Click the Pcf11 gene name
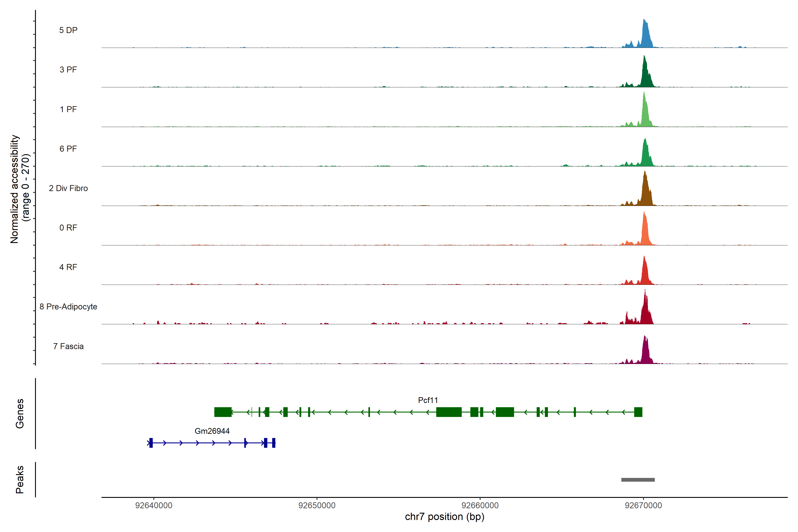Viewport: 798px width, 532px height. [428, 400]
